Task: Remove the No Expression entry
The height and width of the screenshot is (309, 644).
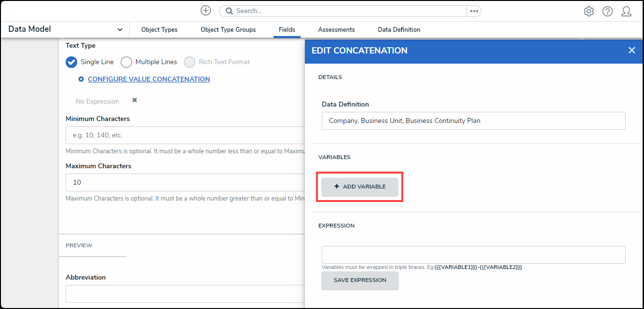Action: pyautogui.click(x=135, y=100)
